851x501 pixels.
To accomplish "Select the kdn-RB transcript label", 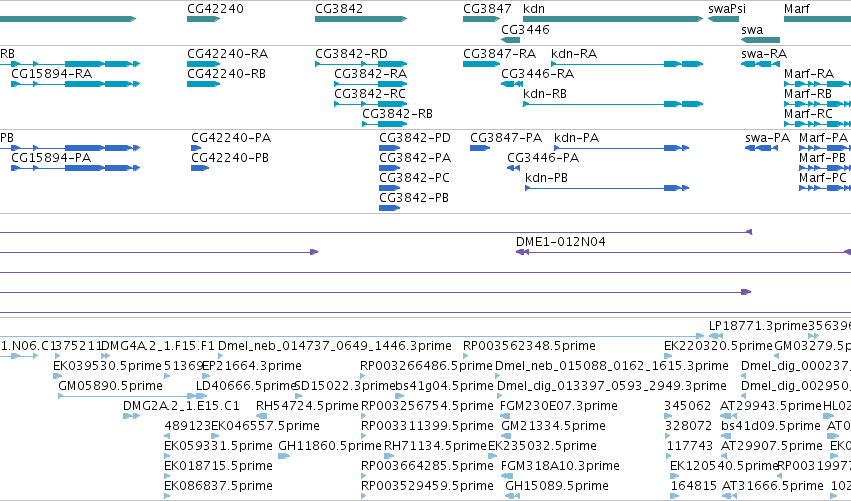I will [x=545, y=94].
